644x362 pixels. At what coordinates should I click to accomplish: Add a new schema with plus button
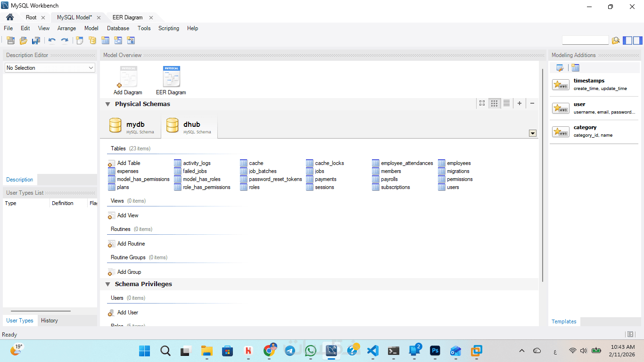(x=520, y=103)
